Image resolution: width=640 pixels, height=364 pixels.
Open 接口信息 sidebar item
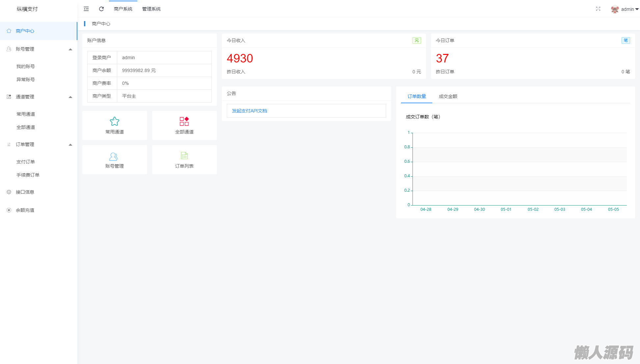pyautogui.click(x=25, y=192)
